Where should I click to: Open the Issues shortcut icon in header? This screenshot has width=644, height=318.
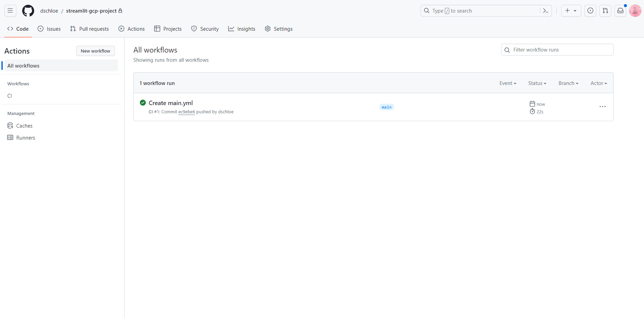590,11
